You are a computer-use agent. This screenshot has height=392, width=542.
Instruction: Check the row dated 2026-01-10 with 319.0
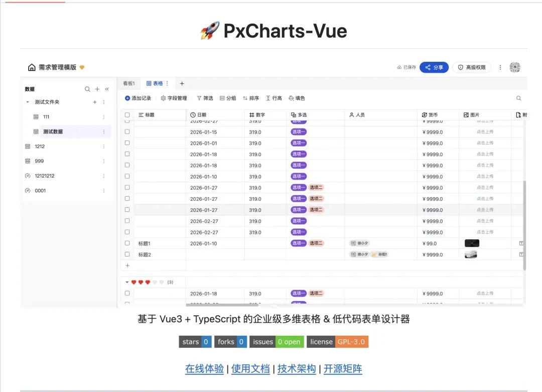pyautogui.click(x=127, y=176)
